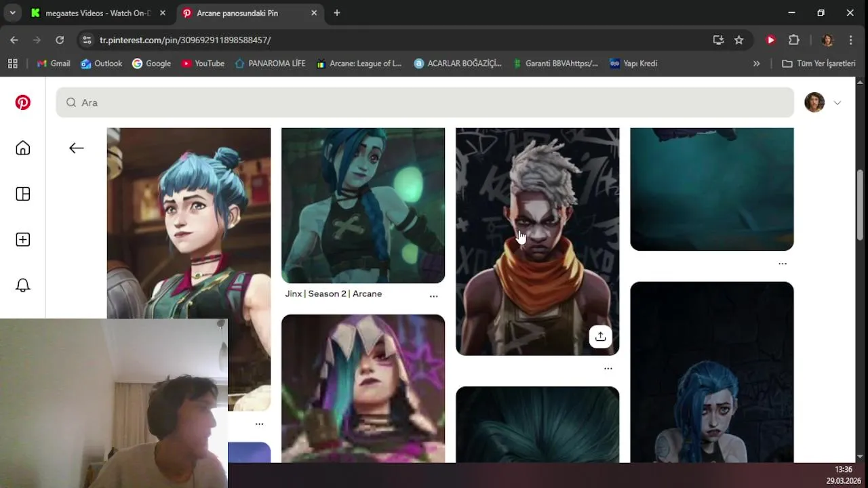Open Arcane: League of L... bookmark
This screenshot has width=868, height=488.
point(359,63)
